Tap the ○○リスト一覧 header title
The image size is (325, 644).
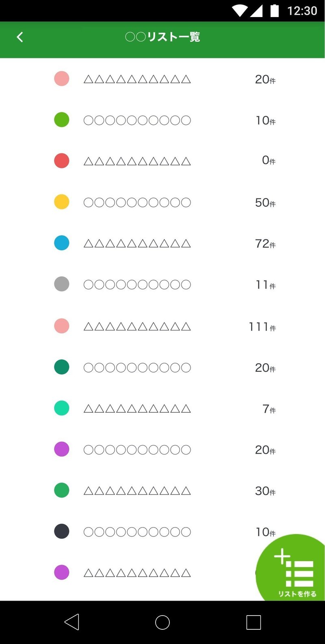pyautogui.click(x=162, y=37)
